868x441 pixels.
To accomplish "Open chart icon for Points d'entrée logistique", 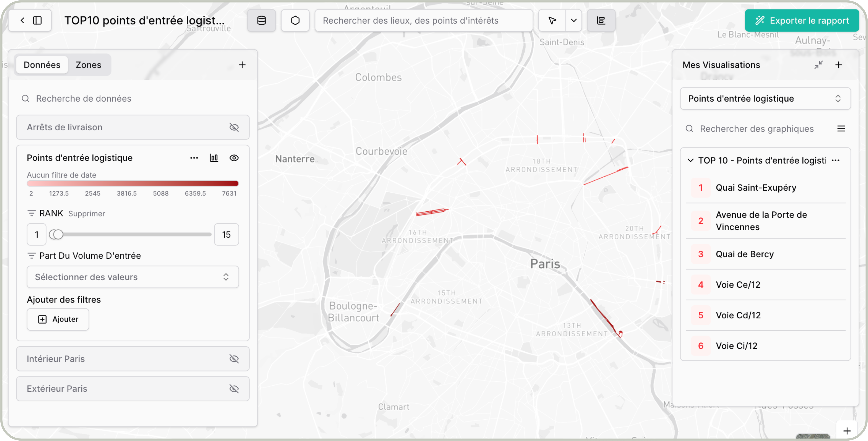I will pyautogui.click(x=214, y=158).
